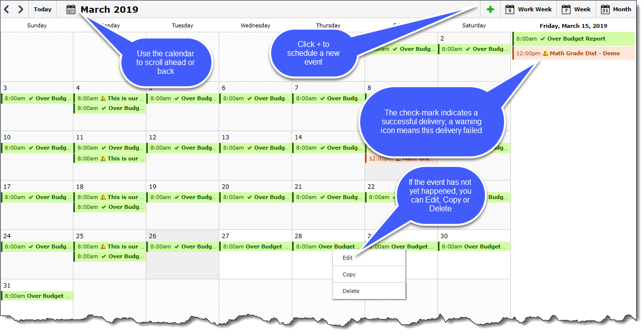Choose Edit from the context menu
This screenshot has width=644, height=336.
click(347, 258)
